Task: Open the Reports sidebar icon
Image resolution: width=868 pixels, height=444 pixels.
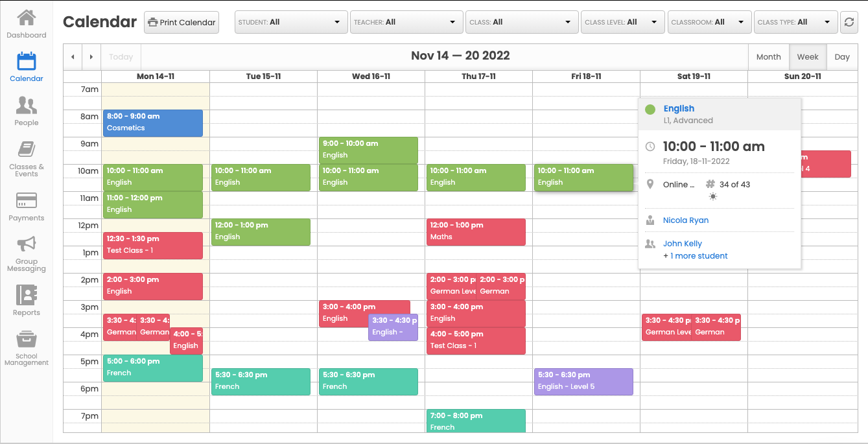Action: [27, 296]
